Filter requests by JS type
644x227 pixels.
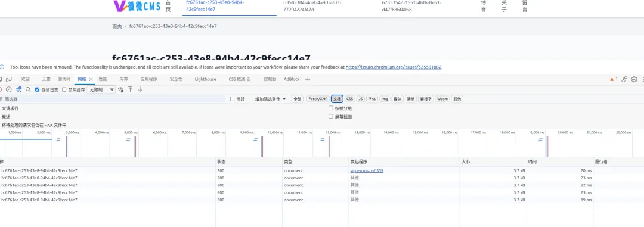[x=361, y=99]
